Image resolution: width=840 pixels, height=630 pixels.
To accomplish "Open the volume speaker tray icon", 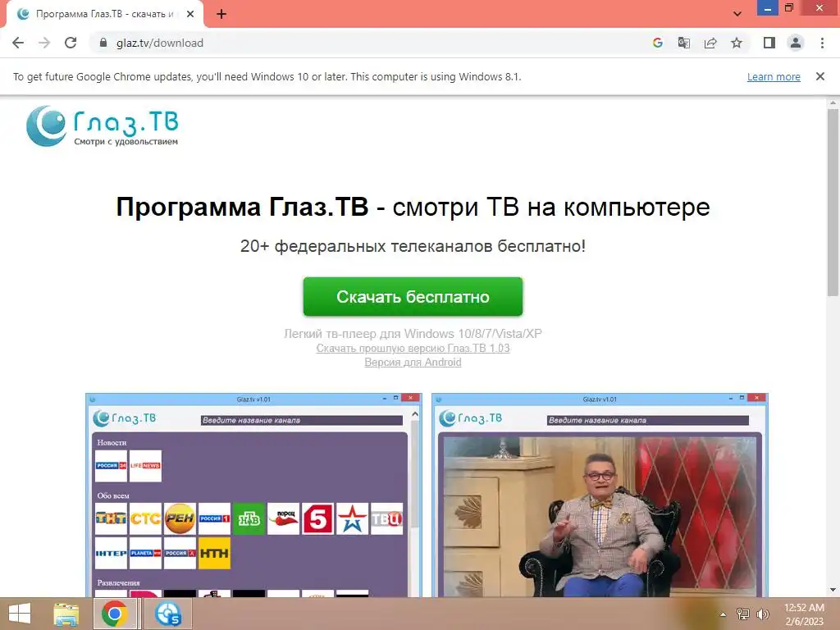I will [762, 614].
